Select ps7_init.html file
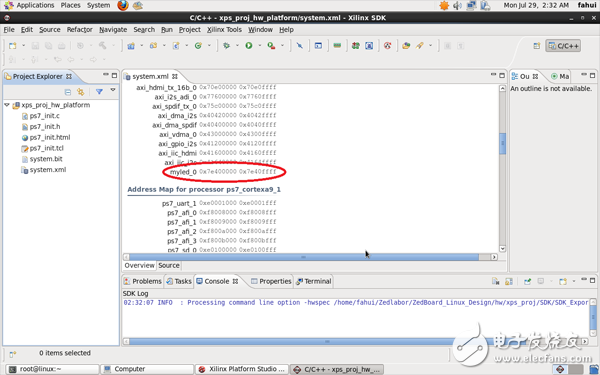600x375 pixels. pos(50,137)
